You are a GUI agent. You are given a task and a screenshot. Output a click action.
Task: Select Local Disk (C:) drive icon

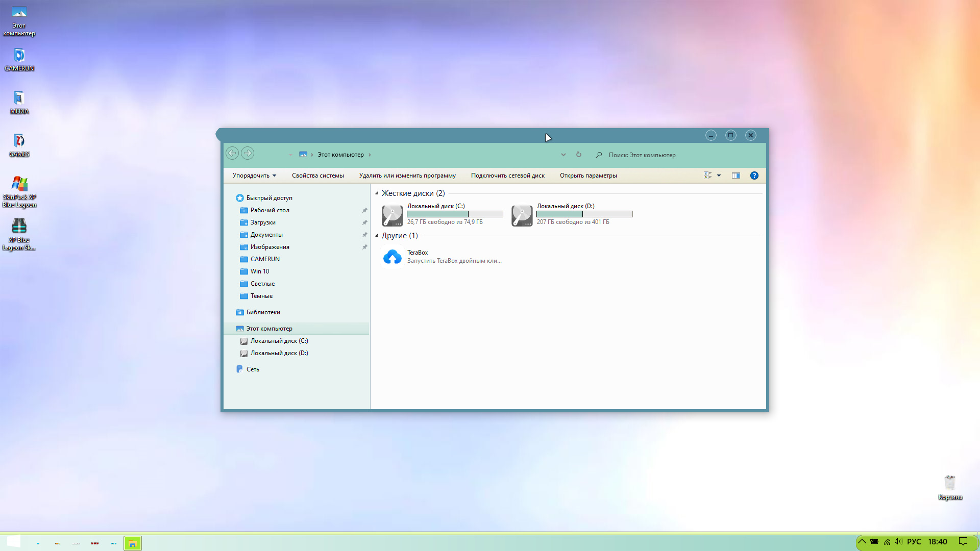[392, 215]
